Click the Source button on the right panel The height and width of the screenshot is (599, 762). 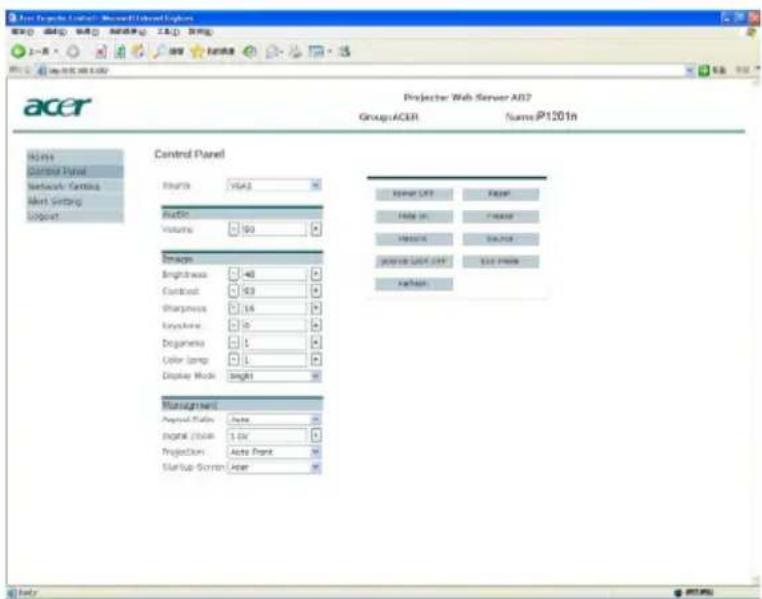(x=501, y=239)
